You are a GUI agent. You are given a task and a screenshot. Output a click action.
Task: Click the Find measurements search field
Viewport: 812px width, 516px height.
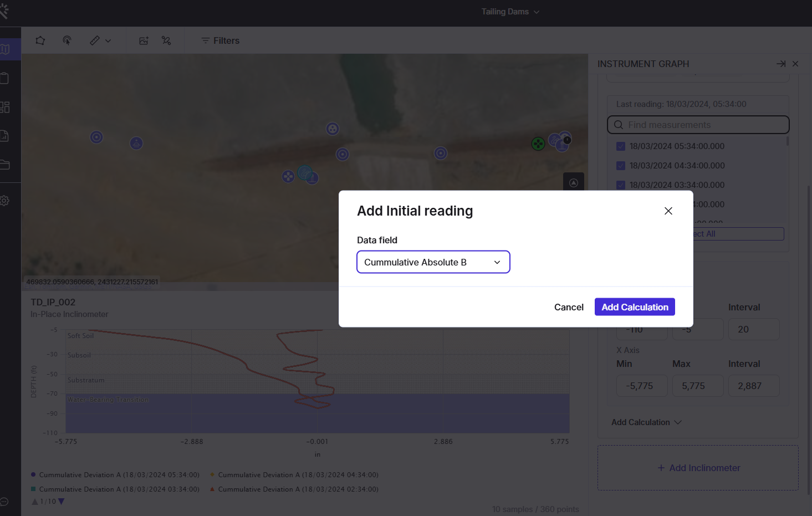click(x=698, y=125)
